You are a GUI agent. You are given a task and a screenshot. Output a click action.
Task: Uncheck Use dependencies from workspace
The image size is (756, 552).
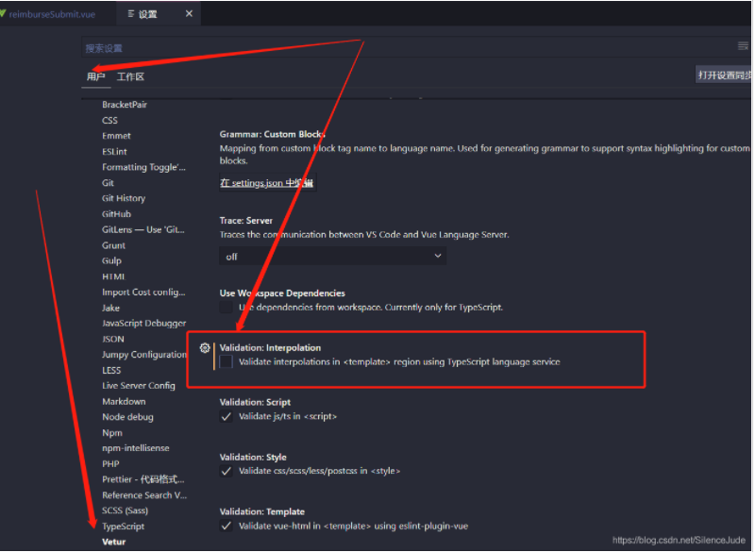tap(224, 306)
